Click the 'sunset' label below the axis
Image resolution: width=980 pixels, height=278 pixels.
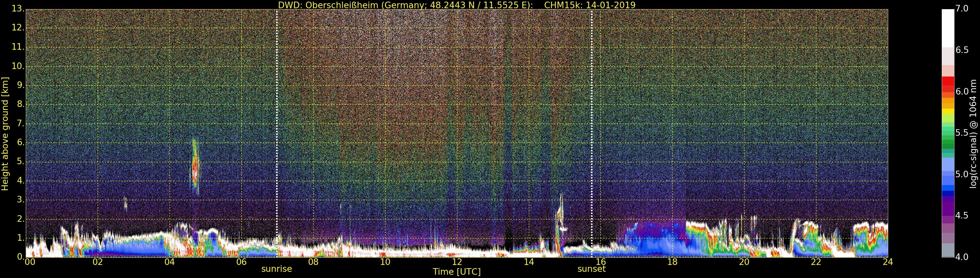(x=592, y=269)
